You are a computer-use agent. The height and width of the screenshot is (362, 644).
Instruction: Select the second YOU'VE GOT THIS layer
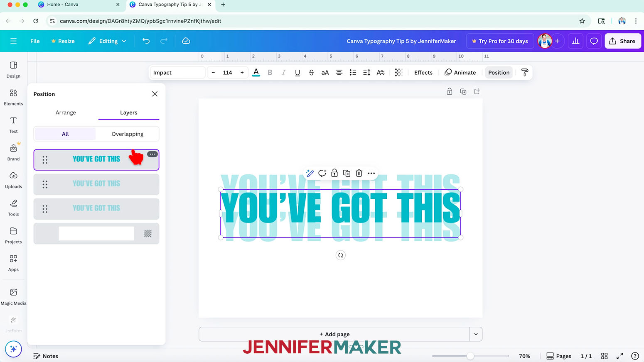click(96, 184)
